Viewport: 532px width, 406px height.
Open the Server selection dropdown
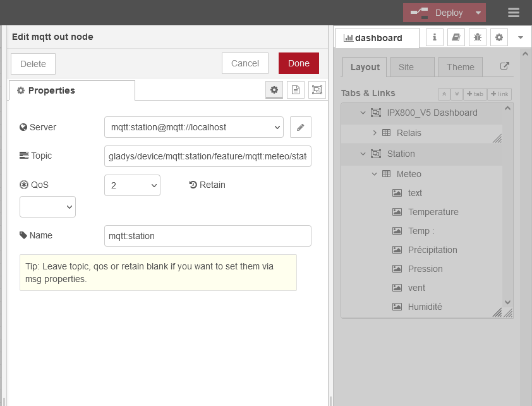(193, 127)
